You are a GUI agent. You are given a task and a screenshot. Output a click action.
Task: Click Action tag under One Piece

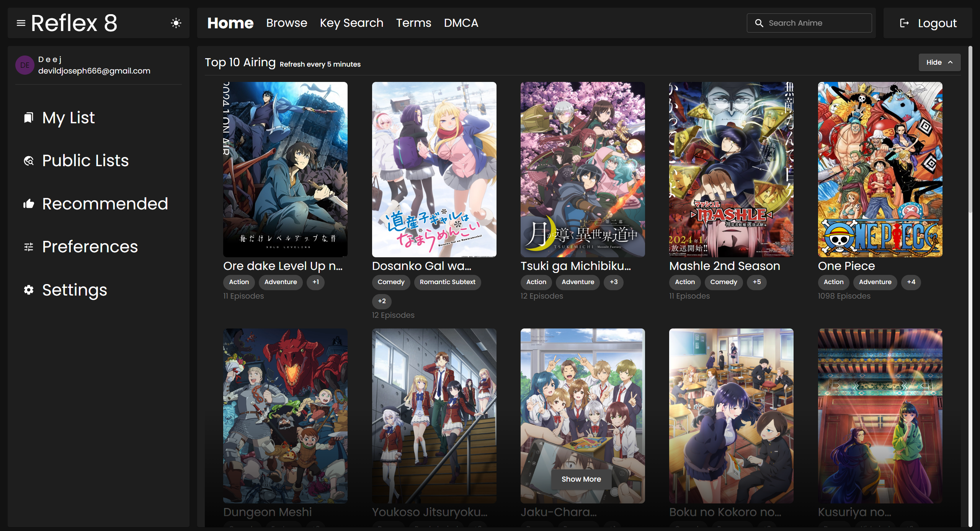pos(834,282)
